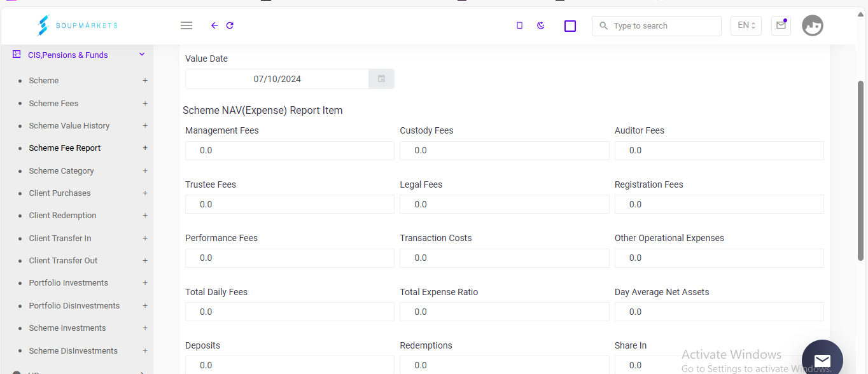Click the Performance Fees input

[x=290, y=258]
